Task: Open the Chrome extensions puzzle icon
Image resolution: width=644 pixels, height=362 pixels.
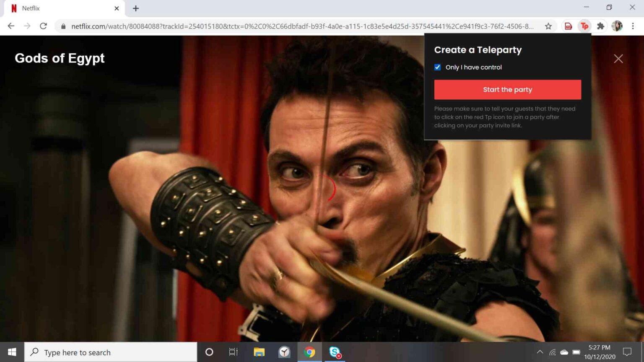Action: click(600, 26)
